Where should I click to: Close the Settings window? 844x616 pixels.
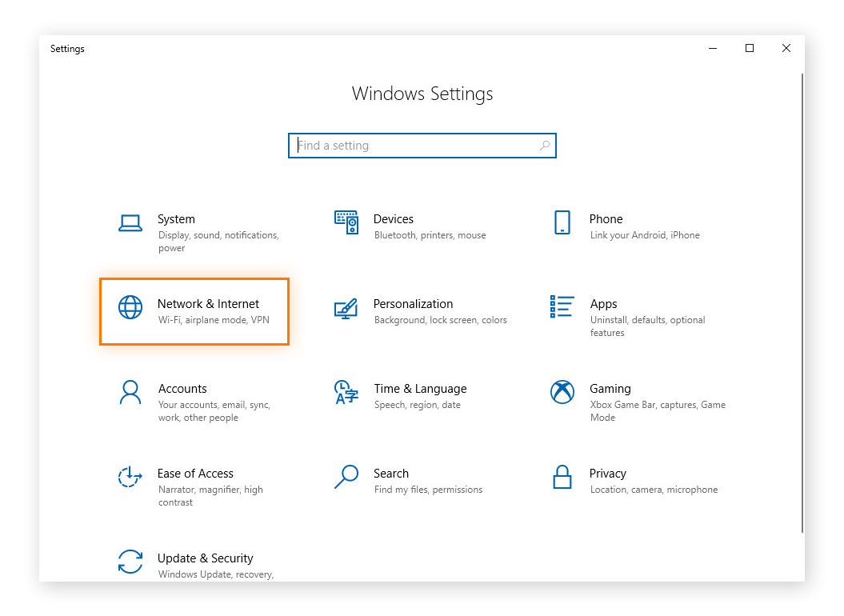(x=786, y=49)
